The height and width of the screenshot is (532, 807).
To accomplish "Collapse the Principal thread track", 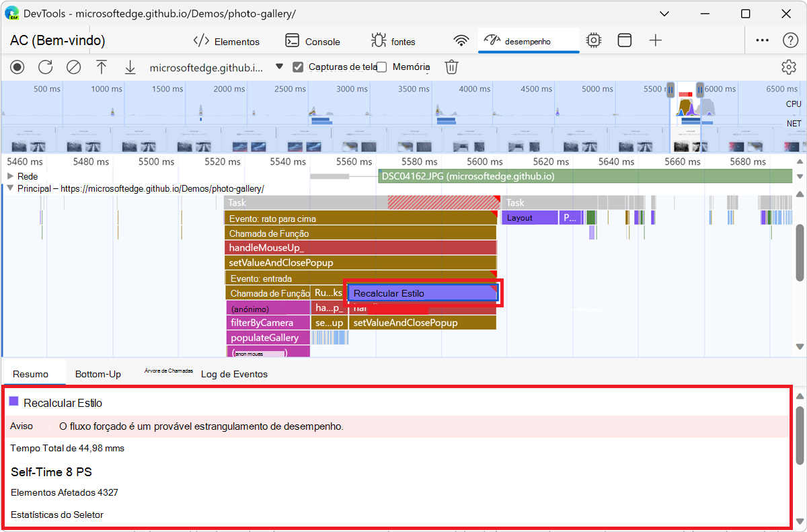I will 10,189.
